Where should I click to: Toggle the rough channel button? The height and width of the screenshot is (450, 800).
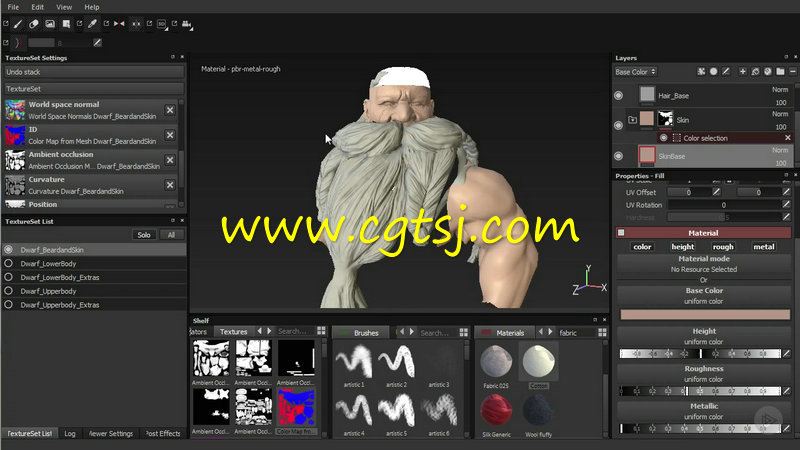point(723,246)
